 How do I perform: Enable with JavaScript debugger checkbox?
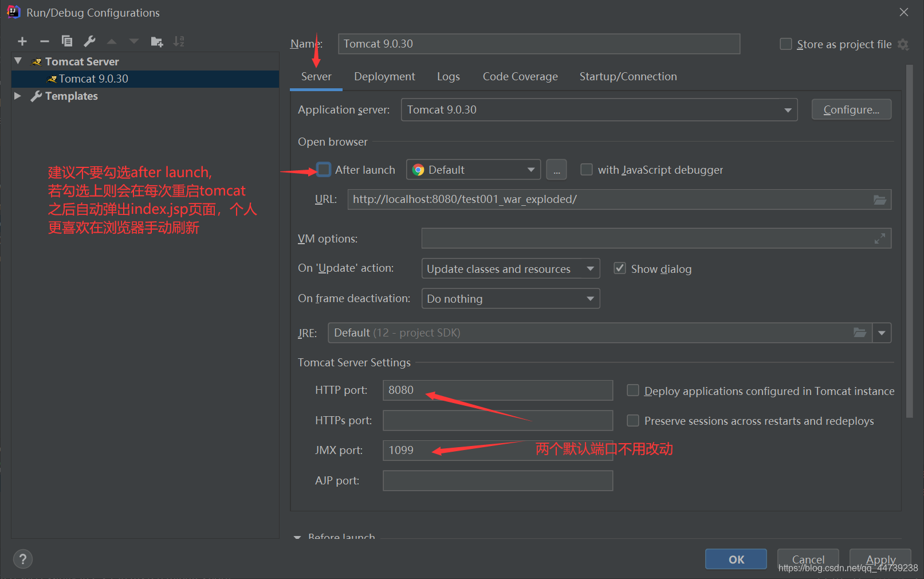pos(587,170)
